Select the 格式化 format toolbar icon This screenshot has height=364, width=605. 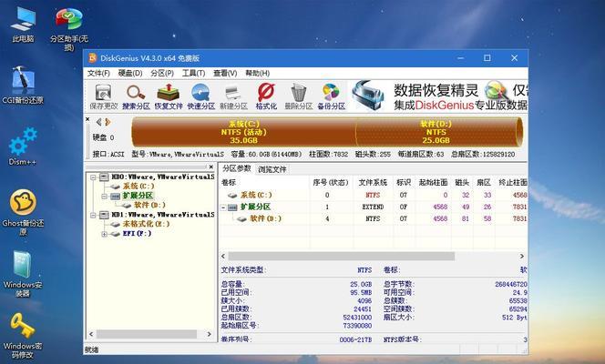pos(266,96)
